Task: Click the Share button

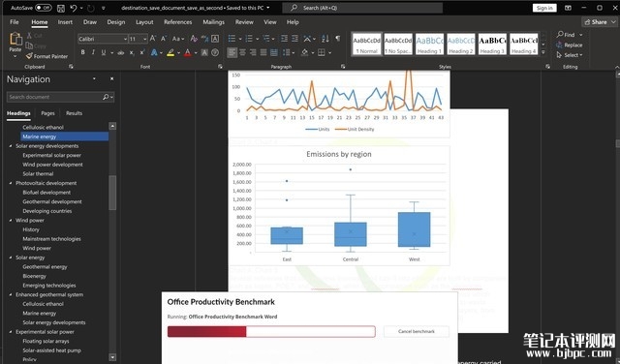Action: (x=597, y=22)
